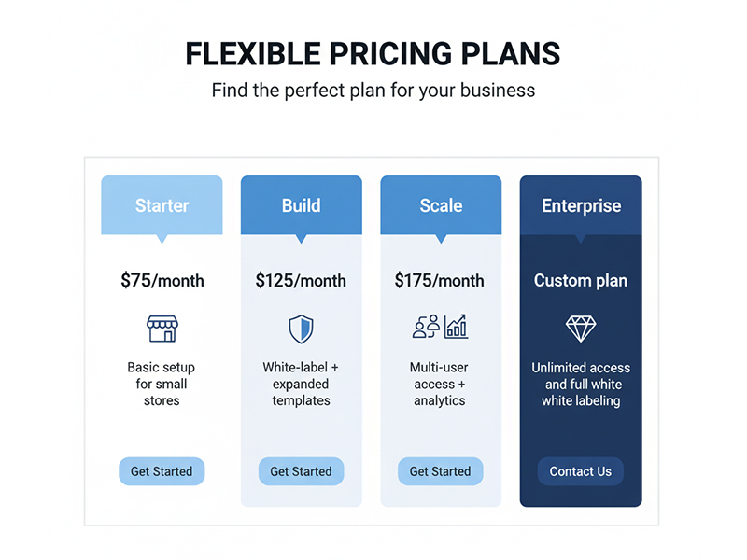
Task: Click the 'Basic setup for small stores' description
Action: (162, 384)
